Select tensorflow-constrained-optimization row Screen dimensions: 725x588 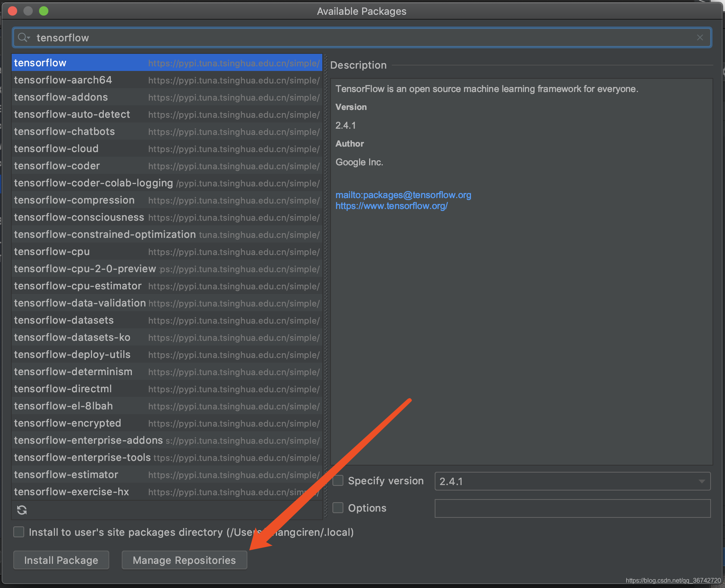pos(167,234)
